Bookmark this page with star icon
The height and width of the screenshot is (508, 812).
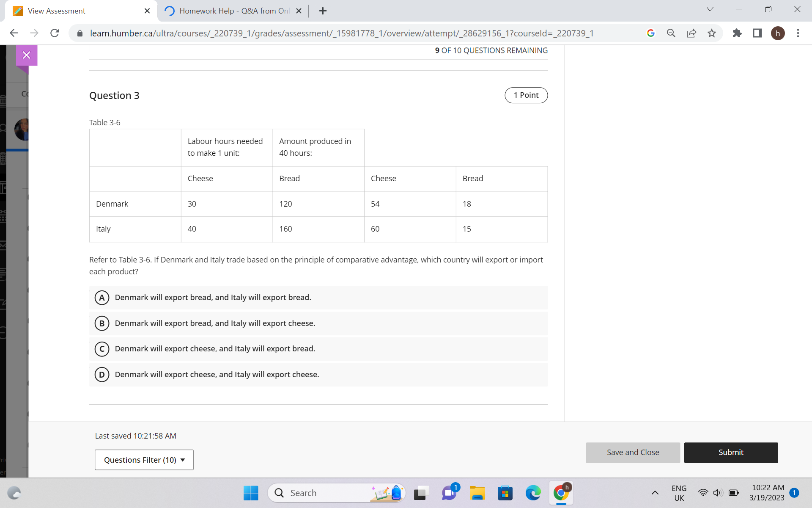(x=712, y=33)
